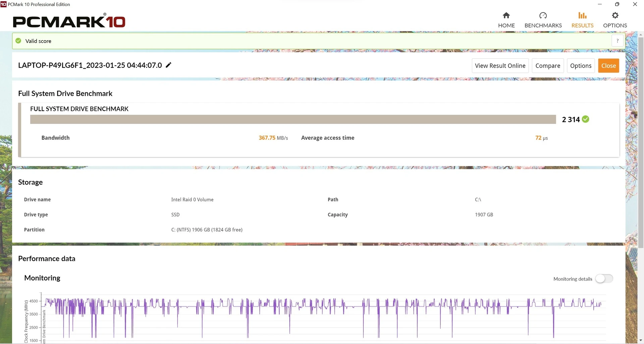The image size is (644, 344).
Task: Click the benchmarks gauge icon
Action: point(543,15)
